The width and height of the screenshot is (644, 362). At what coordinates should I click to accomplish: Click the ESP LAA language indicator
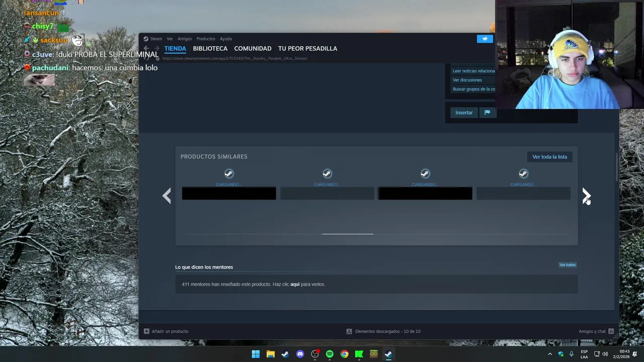pyautogui.click(x=584, y=354)
